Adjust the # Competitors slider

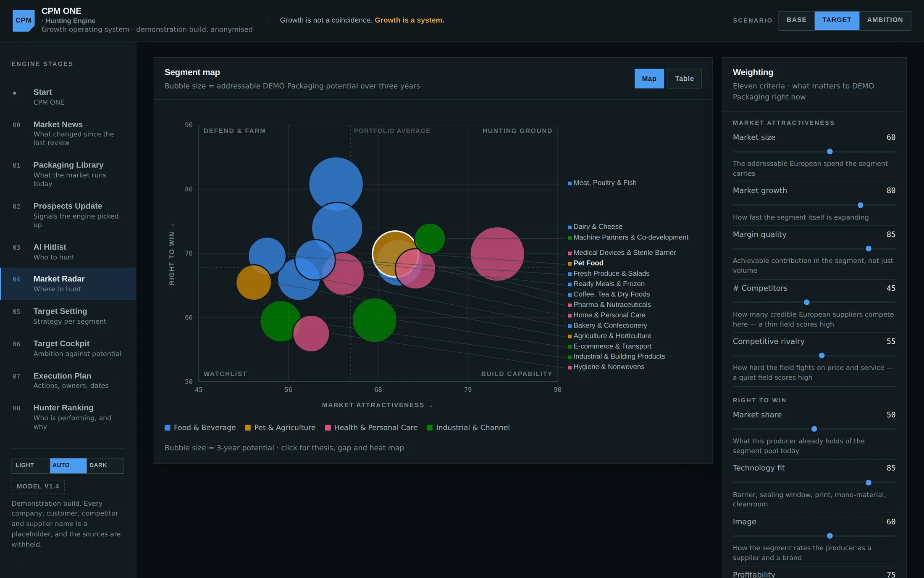[x=814, y=302]
